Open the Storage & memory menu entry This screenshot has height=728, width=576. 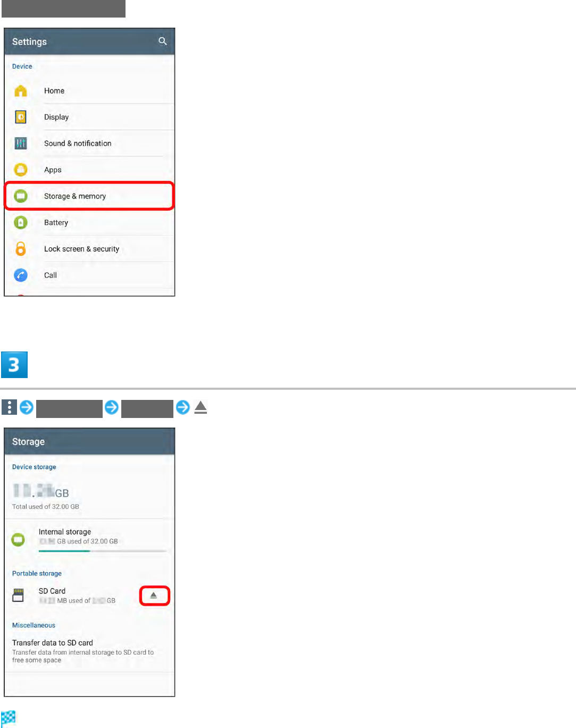(89, 196)
